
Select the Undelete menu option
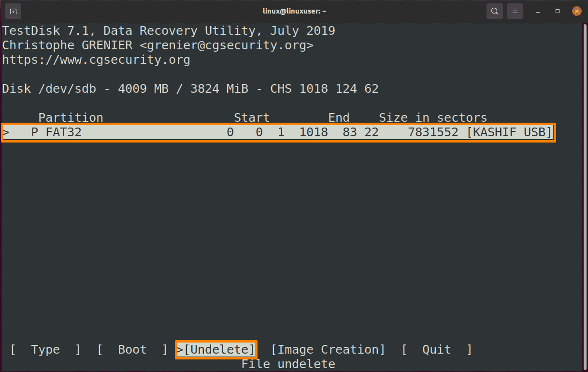click(x=216, y=349)
